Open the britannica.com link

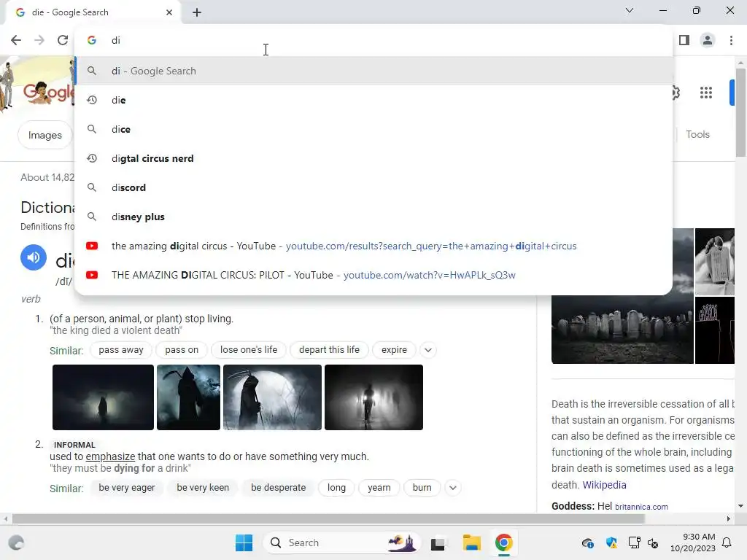click(x=641, y=507)
